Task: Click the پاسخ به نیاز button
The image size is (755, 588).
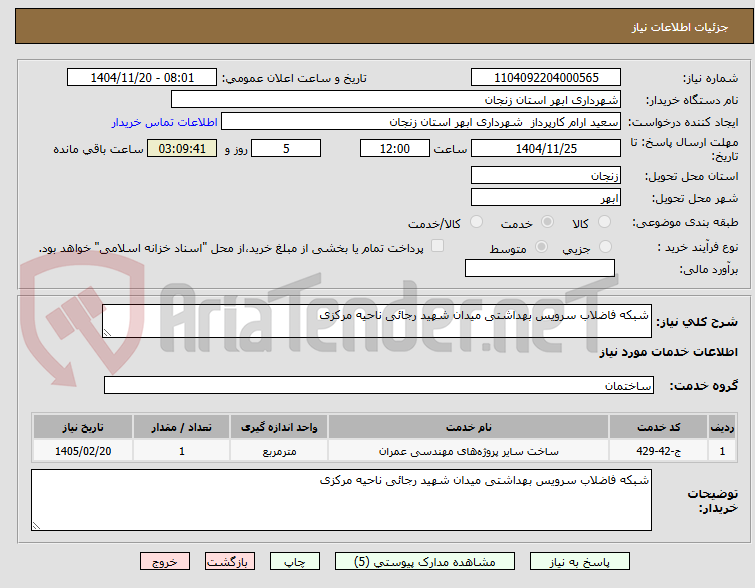Action: coord(580,562)
